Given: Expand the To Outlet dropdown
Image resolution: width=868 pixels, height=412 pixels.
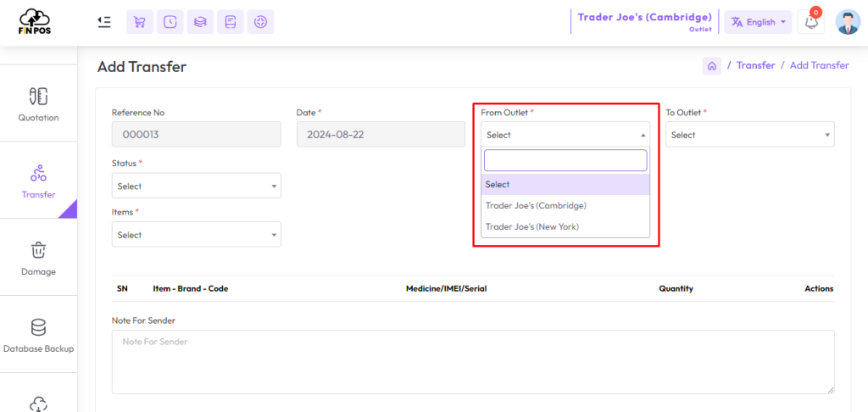Looking at the screenshot, I should 749,135.
